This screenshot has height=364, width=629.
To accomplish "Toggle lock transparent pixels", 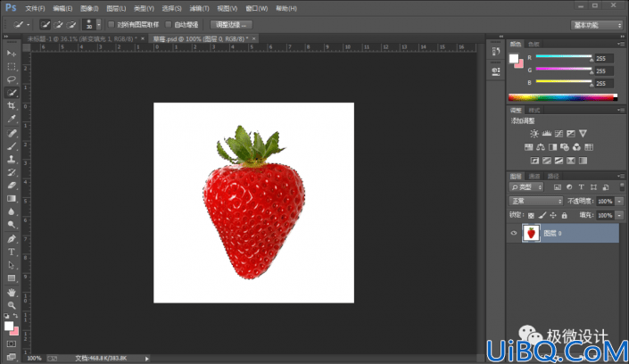I will [531, 216].
